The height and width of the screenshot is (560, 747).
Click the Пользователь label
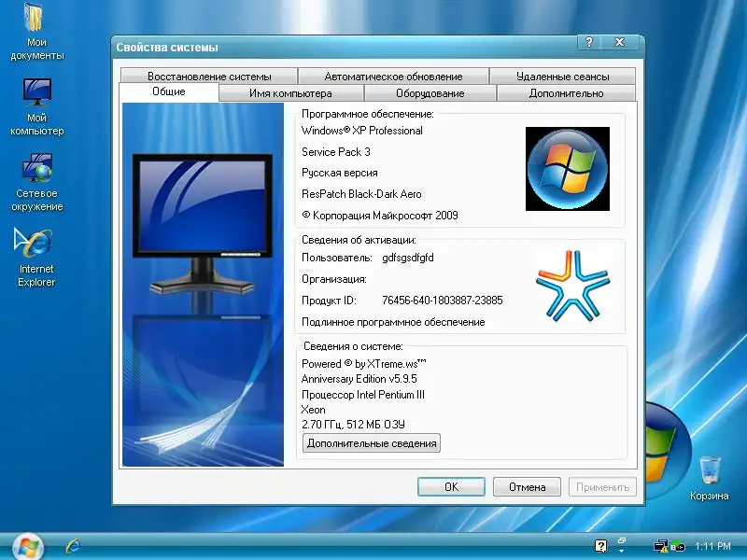[337, 259]
